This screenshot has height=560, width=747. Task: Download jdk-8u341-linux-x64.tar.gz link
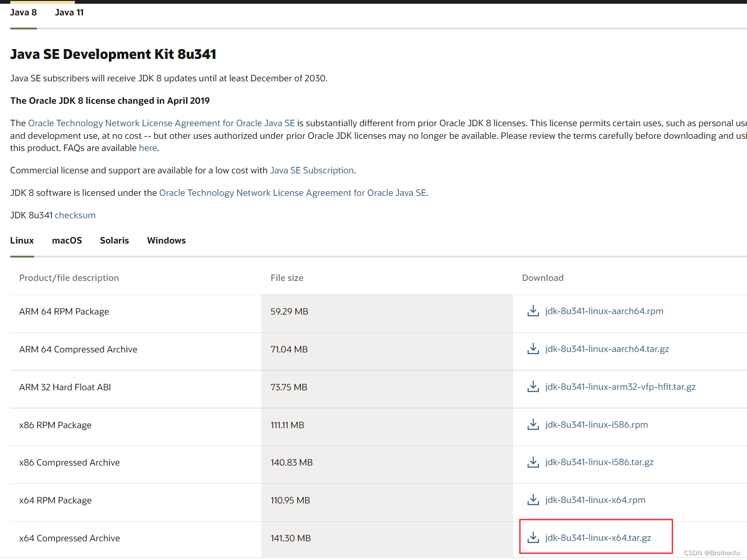(x=598, y=538)
